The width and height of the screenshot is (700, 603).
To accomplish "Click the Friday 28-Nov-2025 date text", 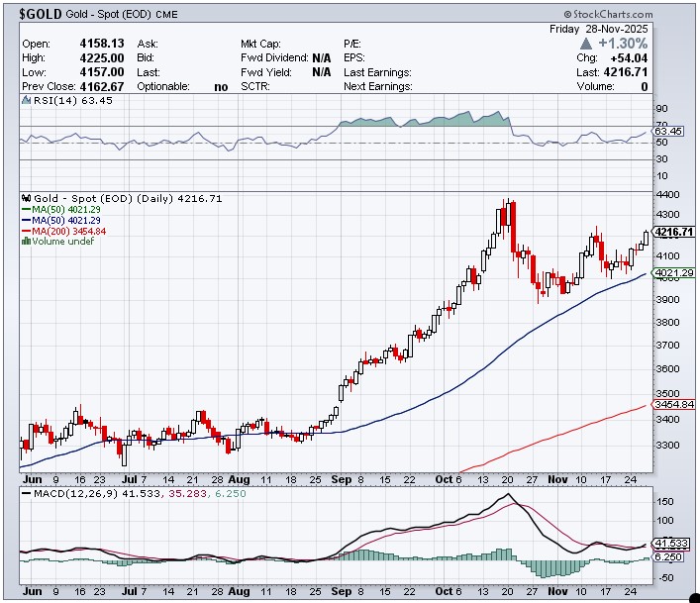I will 601,30.
